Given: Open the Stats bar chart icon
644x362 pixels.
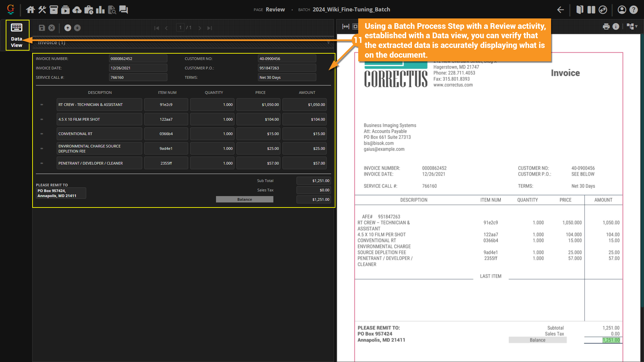Looking at the screenshot, I should (x=100, y=10).
